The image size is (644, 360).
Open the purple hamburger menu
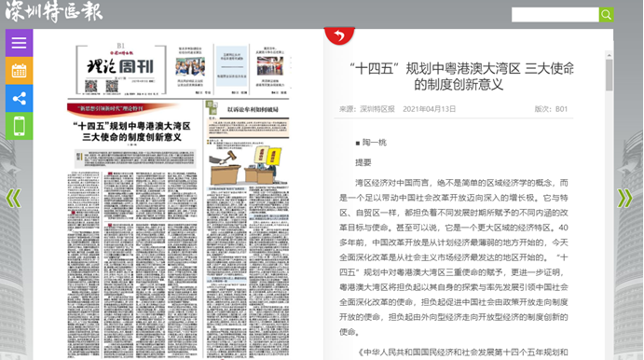(19, 43)
